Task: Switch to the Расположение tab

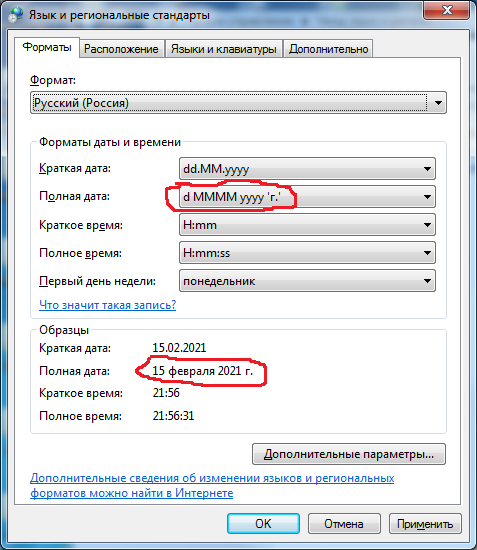Action: pyautogui.click(x=121, y=49)
